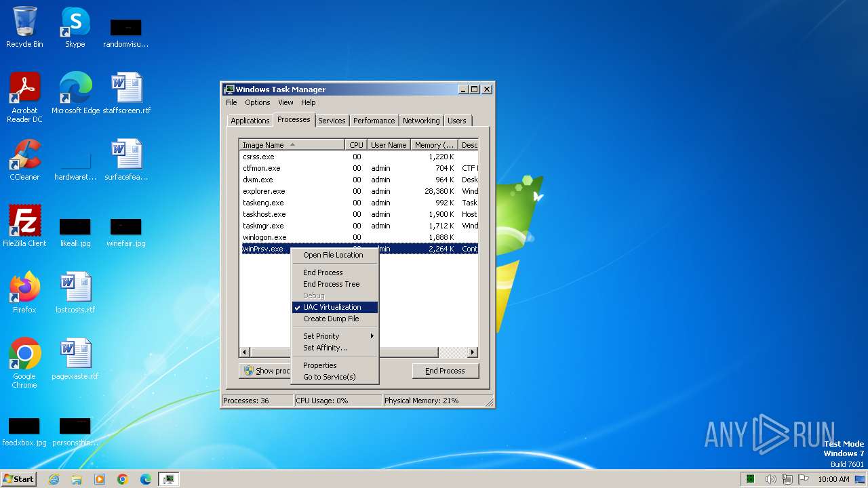Open feedxbox.jpg image file
This screenshot has width=868, height=488.
click(24, 431)
